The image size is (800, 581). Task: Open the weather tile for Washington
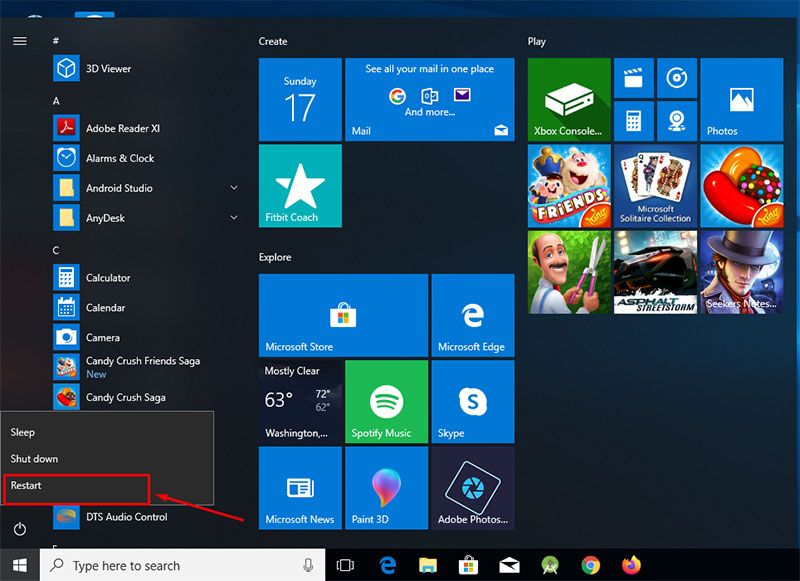[x=300, y=401]
